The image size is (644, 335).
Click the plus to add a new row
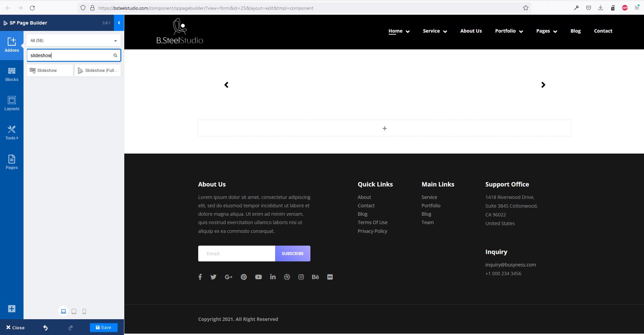[384, 128]
